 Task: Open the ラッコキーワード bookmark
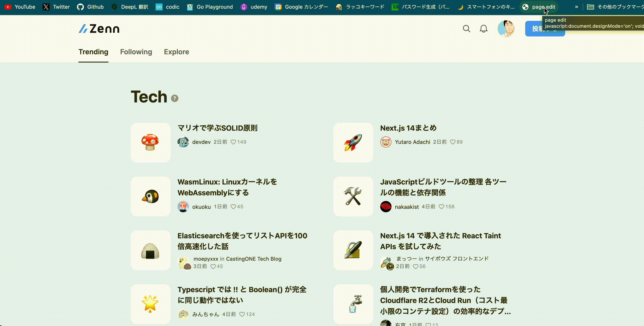click(360, 7)
